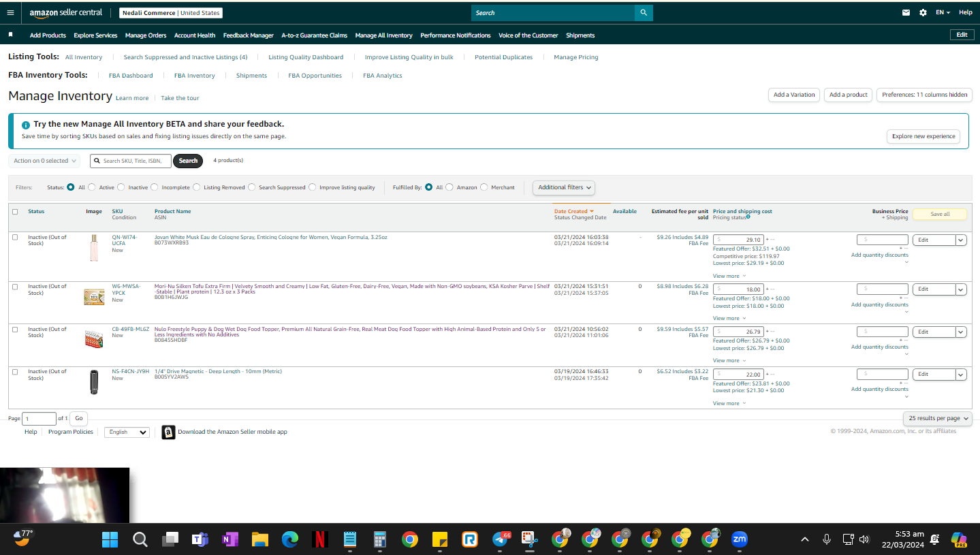Open Edit dropdown arrow for 1/4" Drive Magnetic
Viewport: 980px width, 555px height.
(961, 375)
